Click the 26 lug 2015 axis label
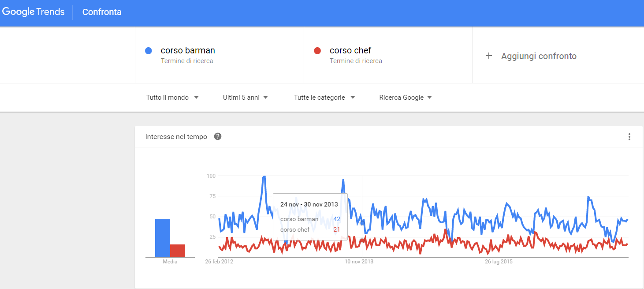This screenshot has width=644, height=289. click(x=499, y=262)
